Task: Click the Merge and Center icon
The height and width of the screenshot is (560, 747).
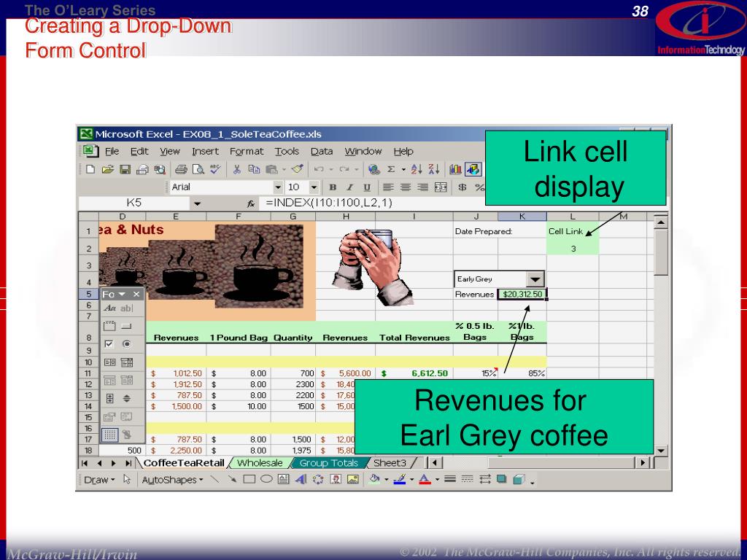Action: coord(441,187)
